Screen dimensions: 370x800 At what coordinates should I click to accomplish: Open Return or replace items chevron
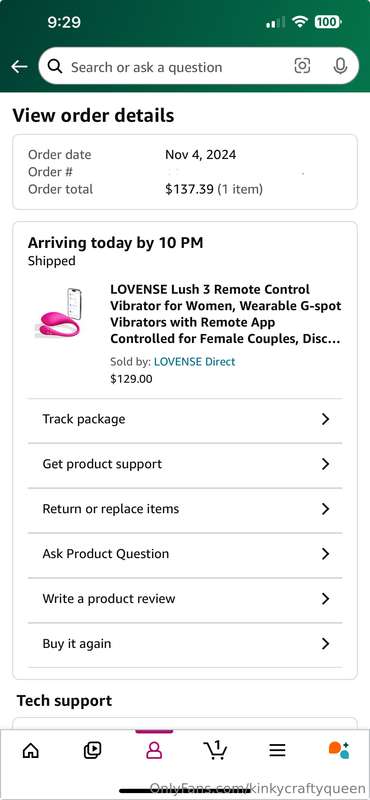click(326, 509)
